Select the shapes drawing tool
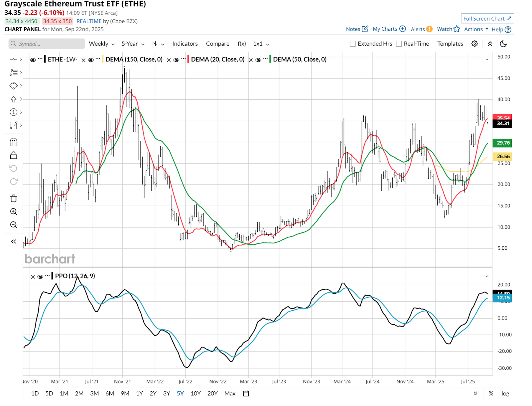 13,86
